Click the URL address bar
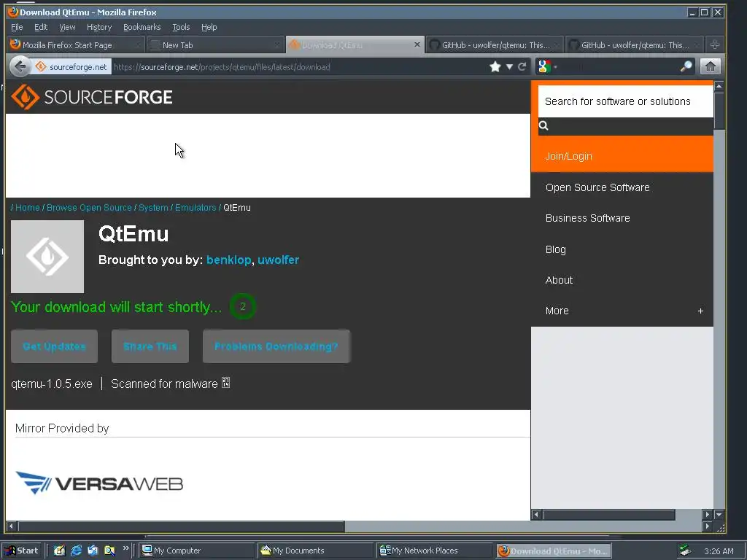Viewport: 747px width, 560px height. point(299,66)
